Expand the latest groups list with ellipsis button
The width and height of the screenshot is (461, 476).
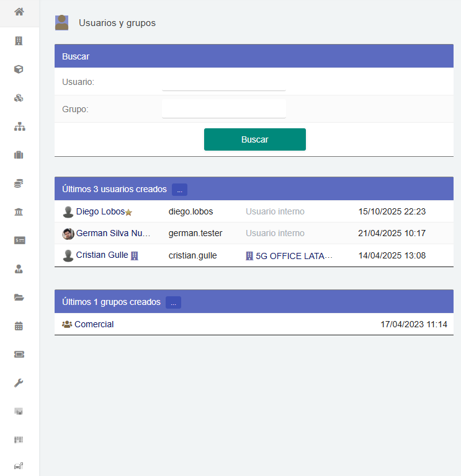[173, 302]
